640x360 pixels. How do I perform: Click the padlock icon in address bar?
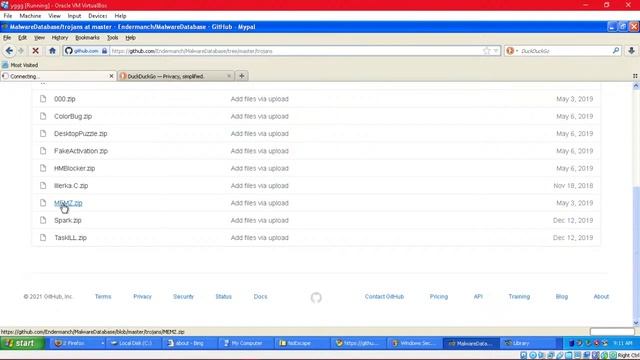pyautogui.click(x=104, y=51)
